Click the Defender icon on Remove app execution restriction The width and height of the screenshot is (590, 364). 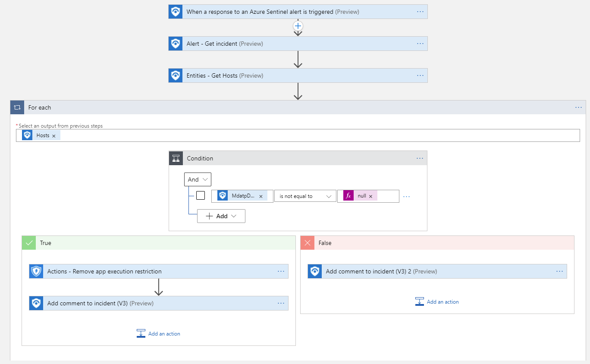click(x=36, y=271)
